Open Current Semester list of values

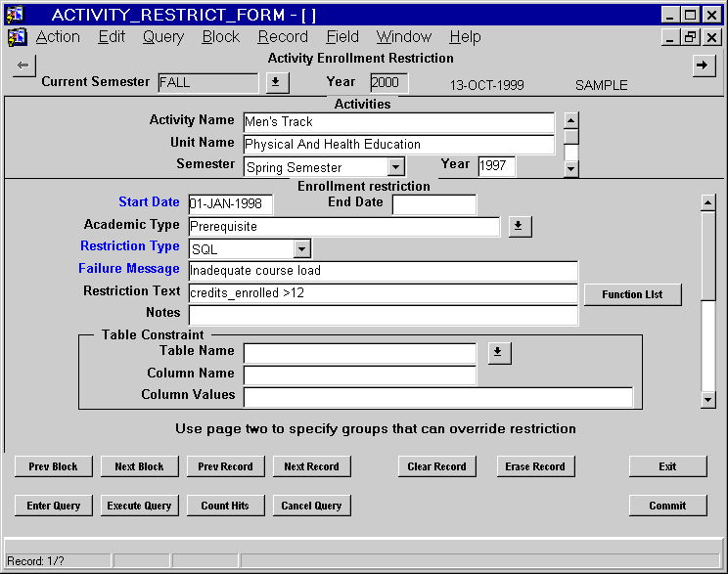coord(277,82)
